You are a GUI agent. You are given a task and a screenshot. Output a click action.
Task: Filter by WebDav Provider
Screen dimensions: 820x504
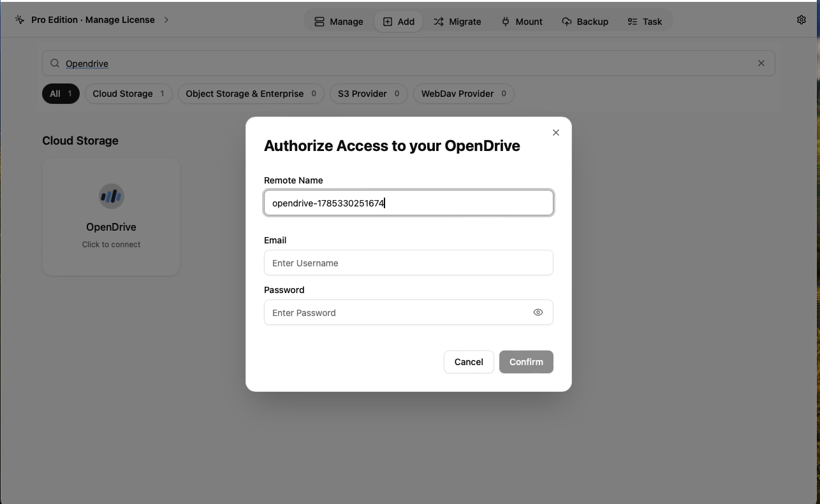[x=464, y=94]
